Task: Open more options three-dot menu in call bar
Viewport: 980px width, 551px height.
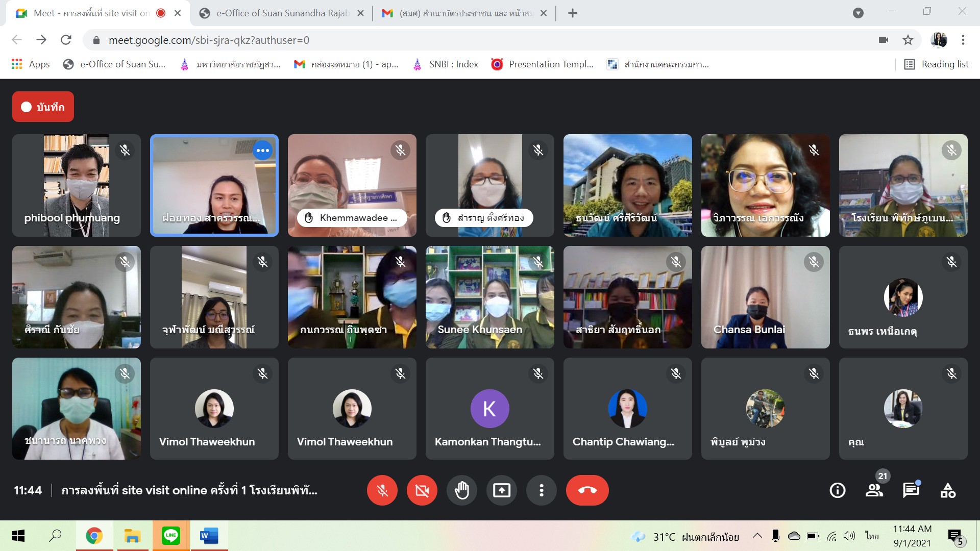Action: 542,490
